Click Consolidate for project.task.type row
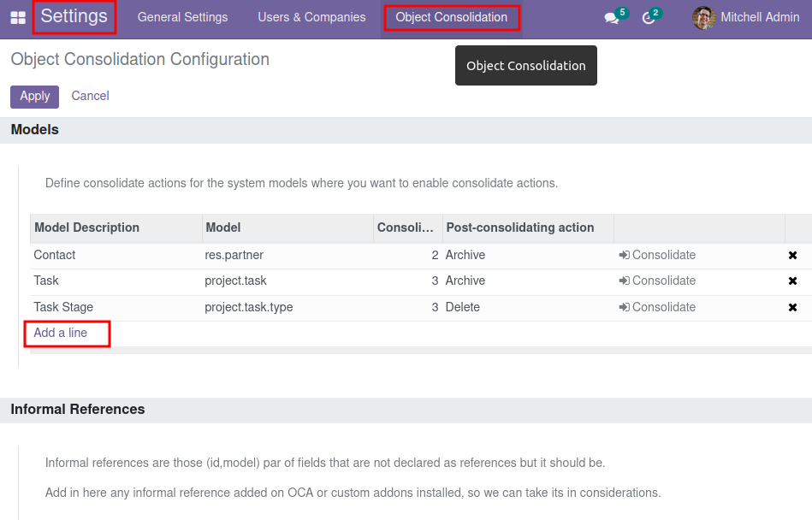The height and width of the screenshot is (520, 812). point(657,307)
